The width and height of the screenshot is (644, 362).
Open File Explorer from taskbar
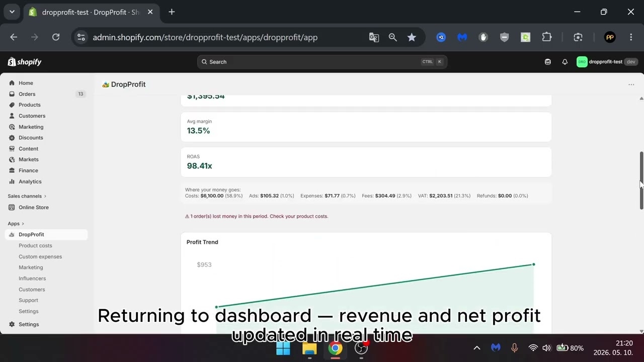tap(309, 348)
